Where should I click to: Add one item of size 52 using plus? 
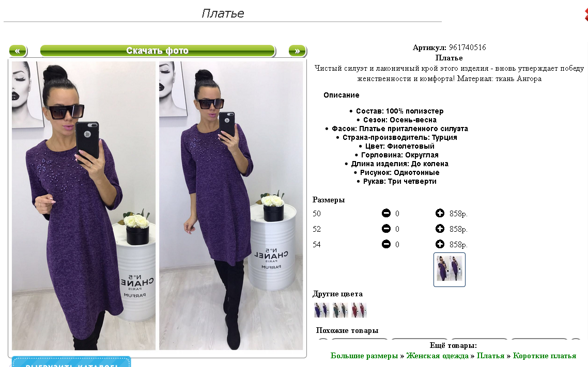(x=440, y=229)
